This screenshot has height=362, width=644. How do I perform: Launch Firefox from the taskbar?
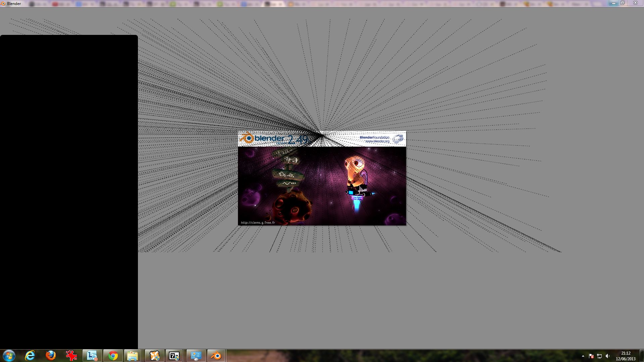coord(51,356)
